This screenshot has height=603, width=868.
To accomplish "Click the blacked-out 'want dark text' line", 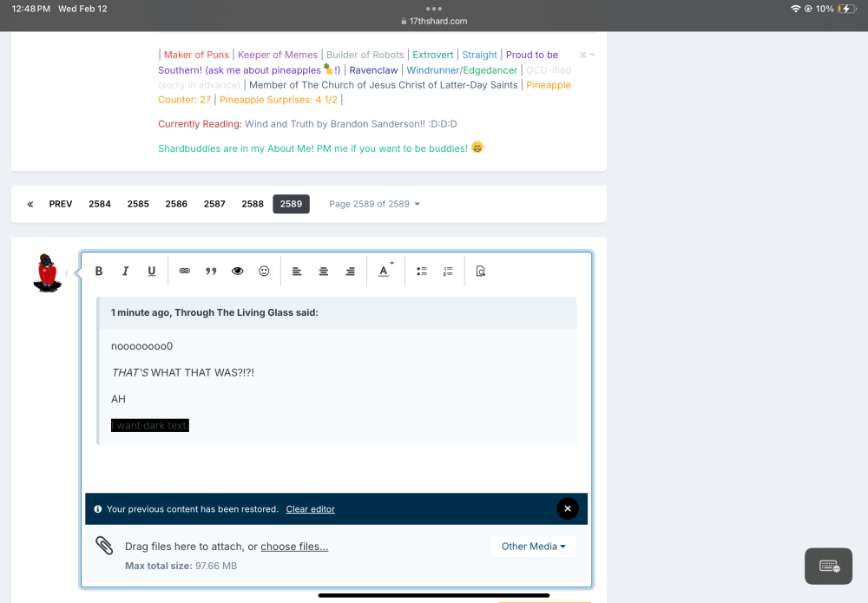I will coord(150,425).
